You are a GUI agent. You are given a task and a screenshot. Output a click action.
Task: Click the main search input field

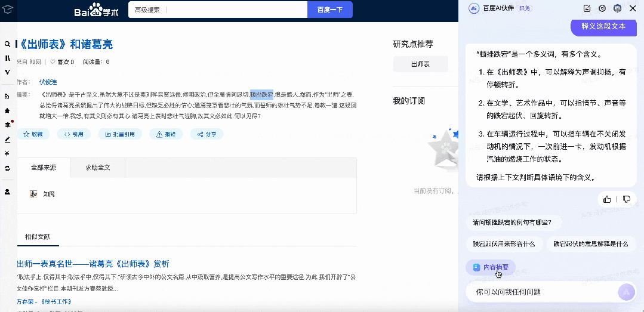pyautogui.click(x=236, y=10)
